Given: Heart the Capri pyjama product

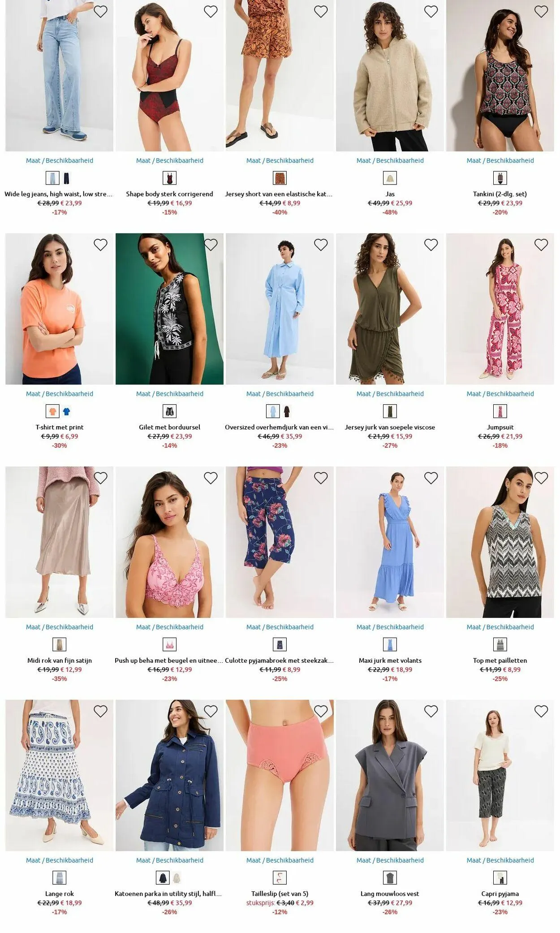Looking at the screenshot, I should click(541, 711).
